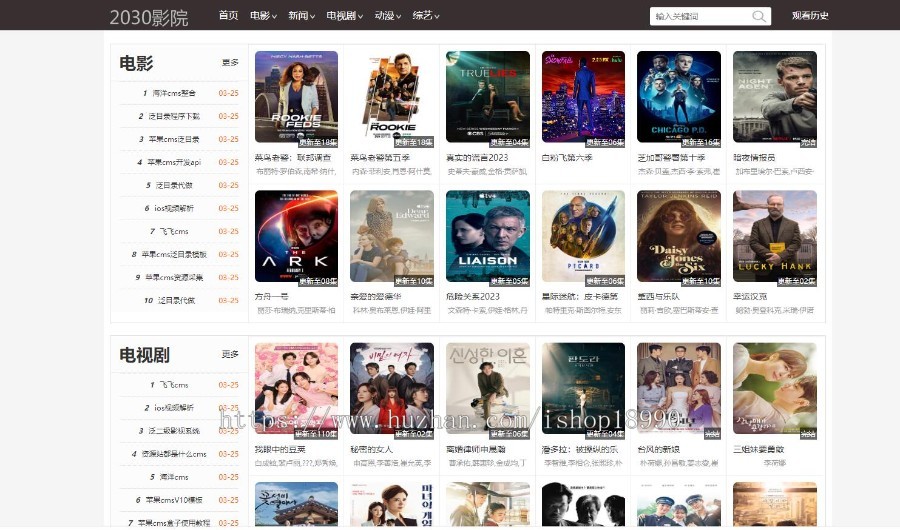
Task: Open the 离婚律师申晟瀚 drama poster
Action: pos(488,390)
